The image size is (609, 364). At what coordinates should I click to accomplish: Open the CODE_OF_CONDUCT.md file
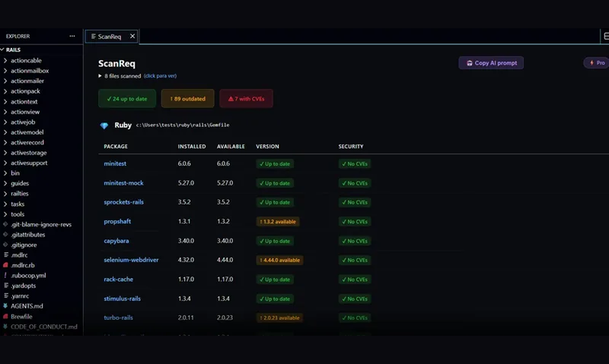41,327
